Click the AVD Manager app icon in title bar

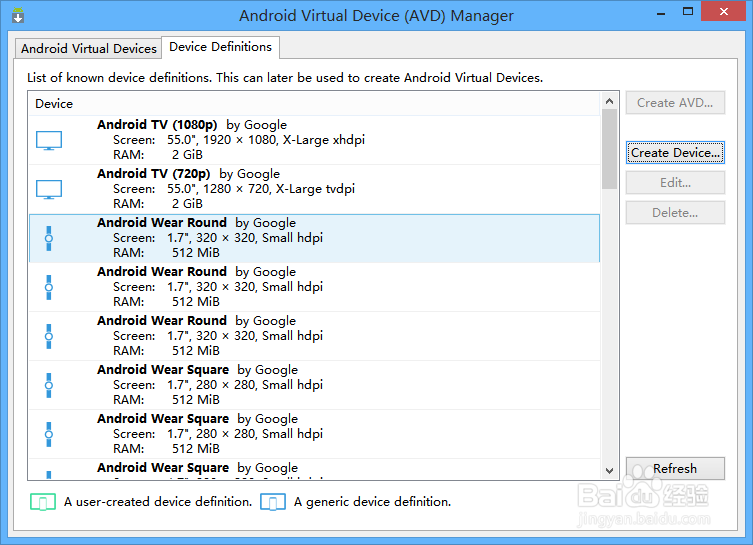18,15
